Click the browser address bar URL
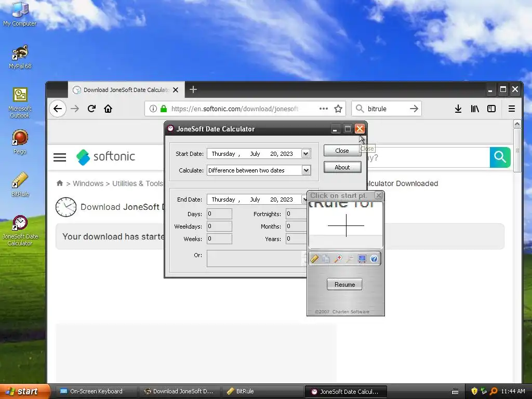The width and height of the screenshot is (532, 399). (x=235, y=109)
